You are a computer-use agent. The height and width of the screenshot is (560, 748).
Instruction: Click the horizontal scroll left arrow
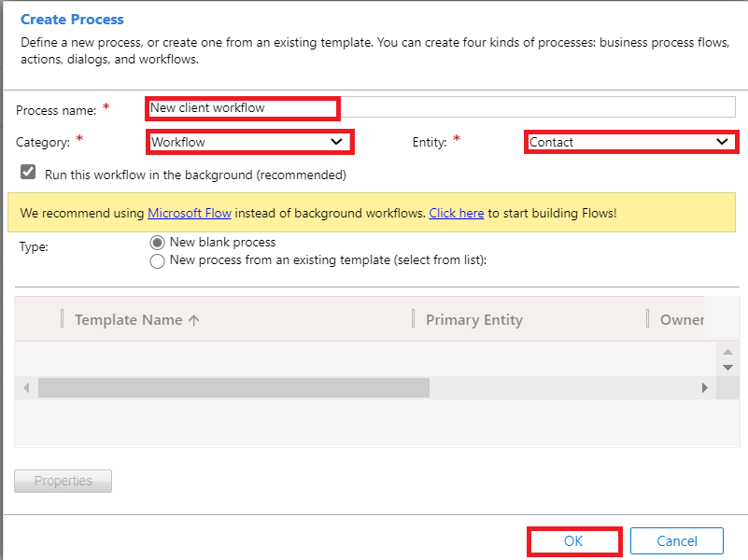pos(25,387)
